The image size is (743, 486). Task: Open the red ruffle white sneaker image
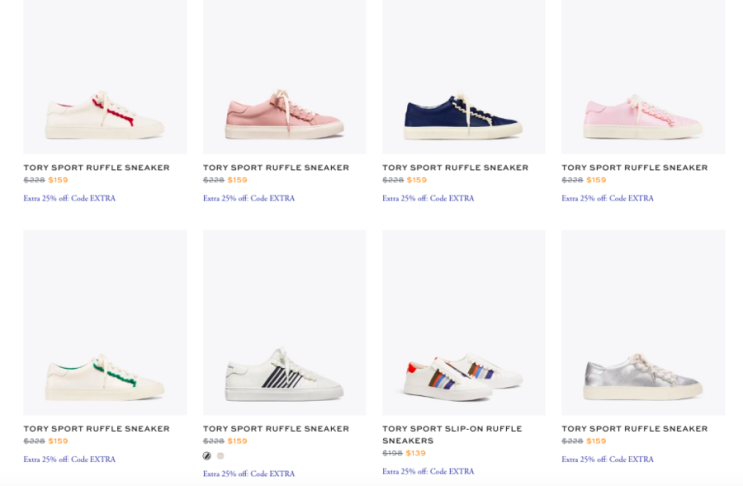pyautogui.click(x=105, y=118)
